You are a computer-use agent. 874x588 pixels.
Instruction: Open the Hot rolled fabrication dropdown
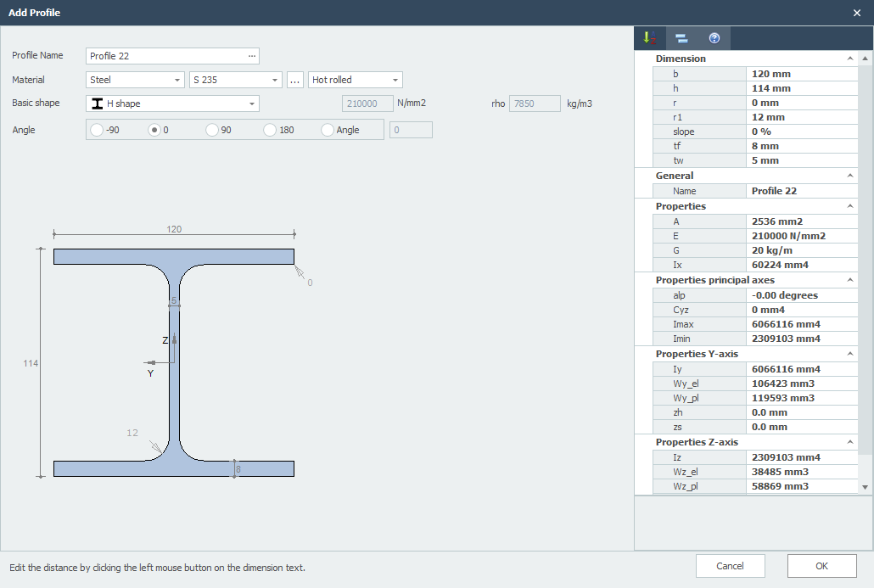(x=396, y=79)
